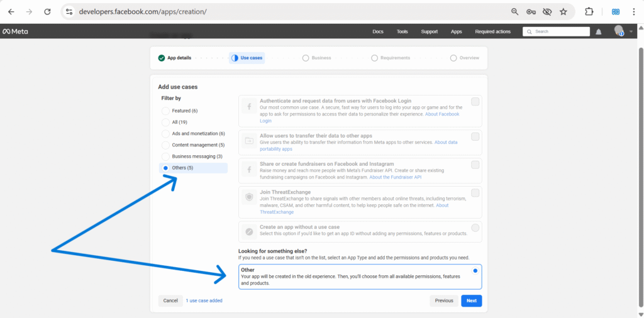The width and height of the screenshot is (644, 318).
Task: Check the Facebook Login use case checkbox
Action: coord(475,102)
